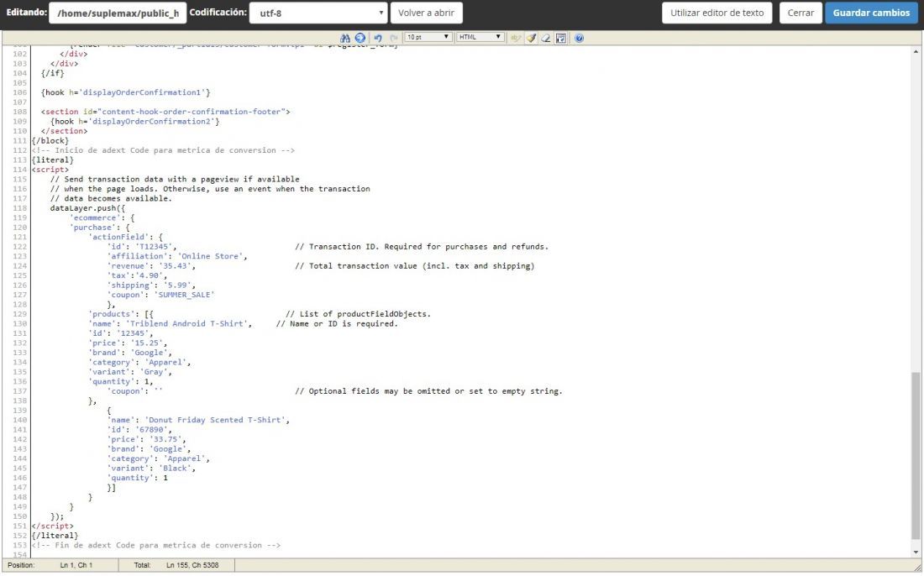Undo the last edit
Viewport: 924px width, 576px height.
pos(378,38)
